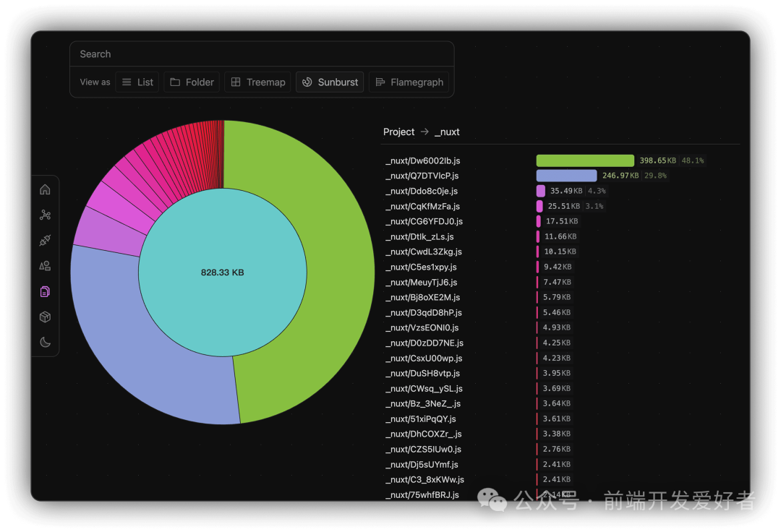Open the packages box icon in sidebar
The image size is (781, 532).
click(45, 317)
